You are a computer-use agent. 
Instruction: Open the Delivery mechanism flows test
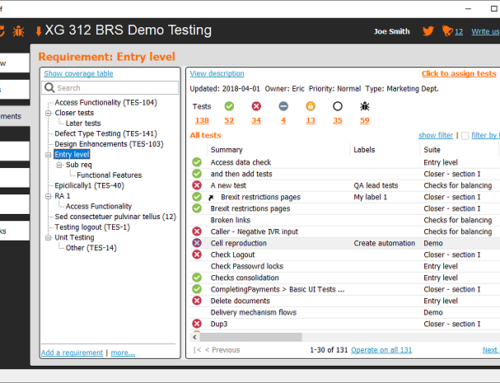tap(253, 312)
